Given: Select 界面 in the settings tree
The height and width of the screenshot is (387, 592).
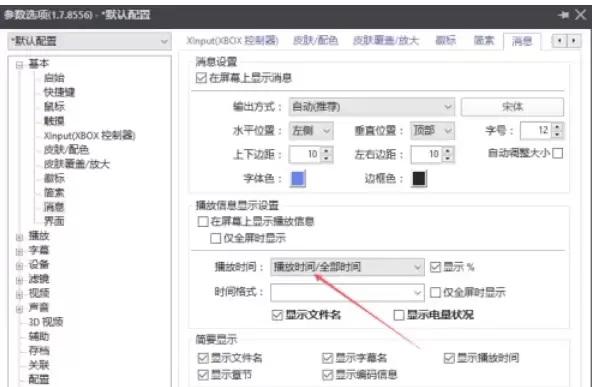Looking at the screenshot, I should coord(54,221).
